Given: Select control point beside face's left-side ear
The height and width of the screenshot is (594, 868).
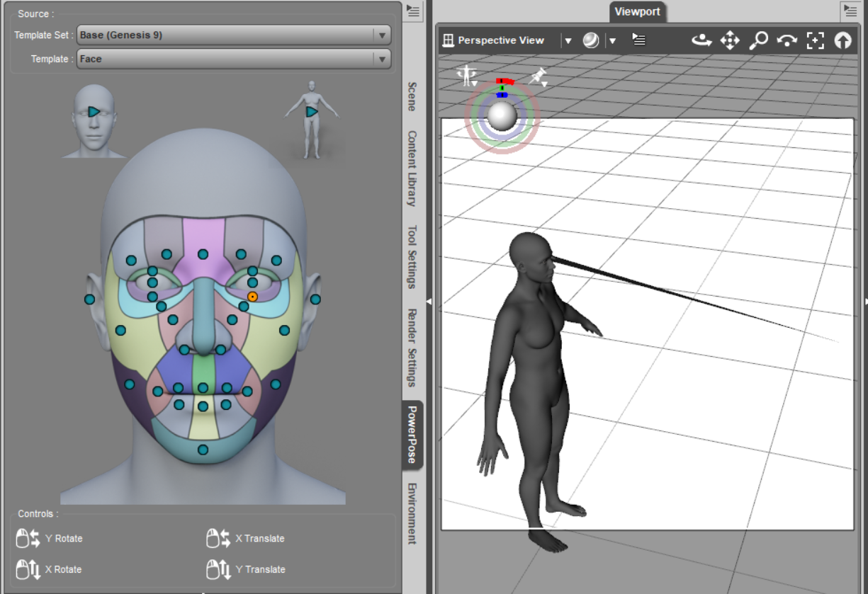Looking at the screenshot, I should pyautogui.click(x=89, y=299).
